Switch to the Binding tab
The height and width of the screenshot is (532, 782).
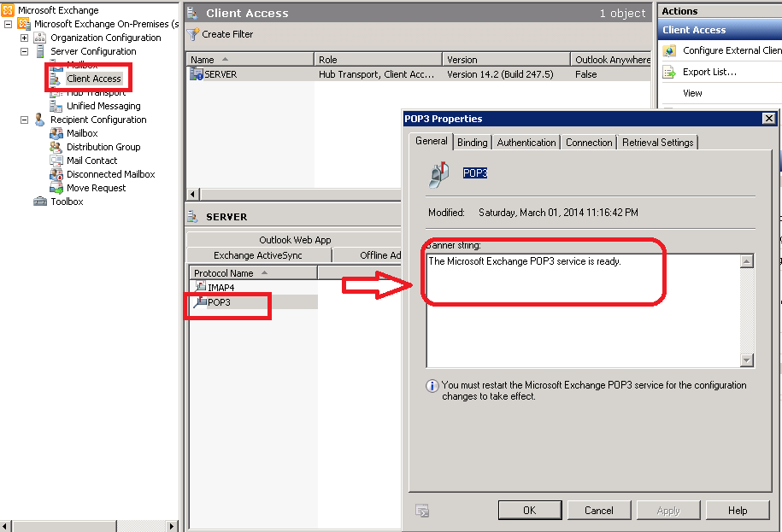pyautogui.click(x=472, y=143)
